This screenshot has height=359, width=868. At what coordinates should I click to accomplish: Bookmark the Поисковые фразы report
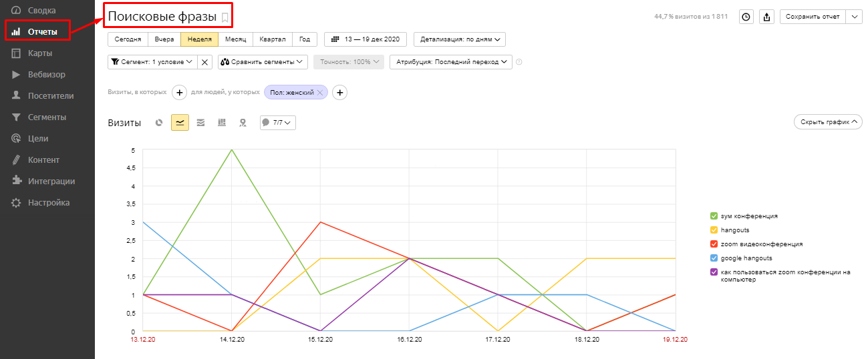coord(225,17)
